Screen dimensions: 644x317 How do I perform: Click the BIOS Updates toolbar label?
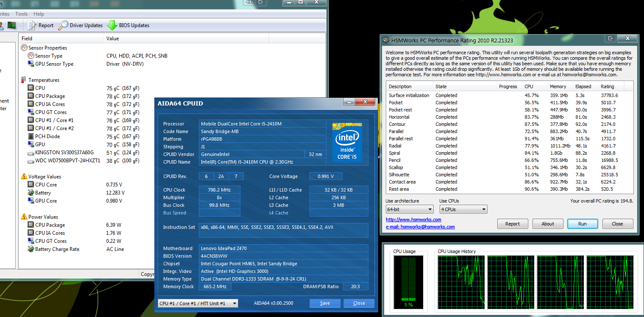[134, 25]
